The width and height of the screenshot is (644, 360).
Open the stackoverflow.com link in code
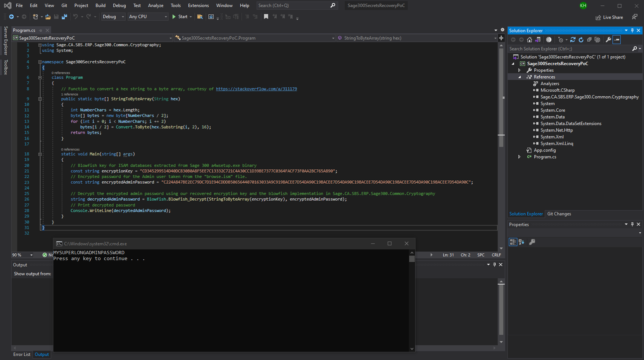pos(256,89)
